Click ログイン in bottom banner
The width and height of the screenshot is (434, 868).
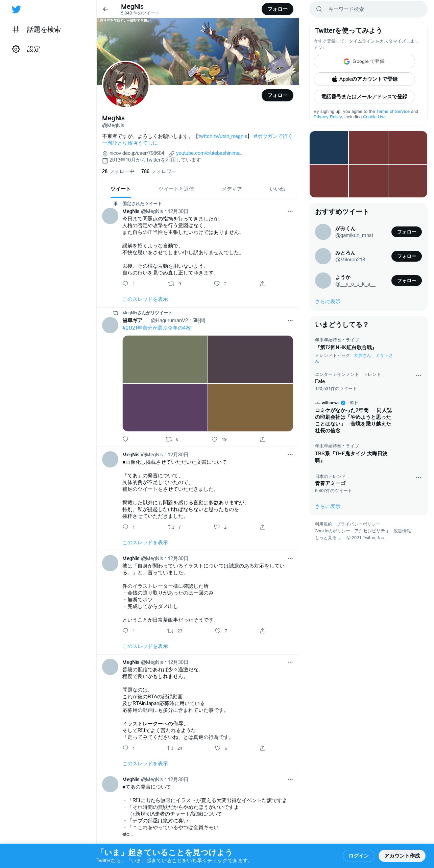(358, 856)
